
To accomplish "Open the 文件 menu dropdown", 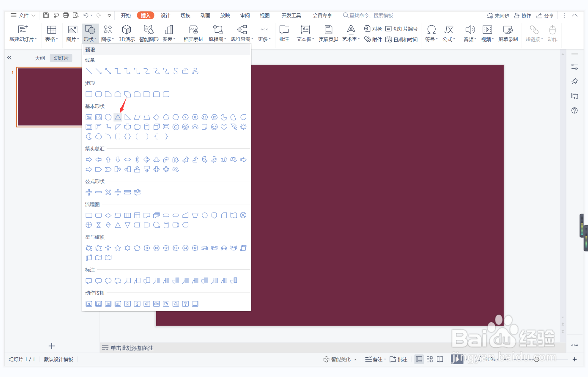I will coord(23,15).
